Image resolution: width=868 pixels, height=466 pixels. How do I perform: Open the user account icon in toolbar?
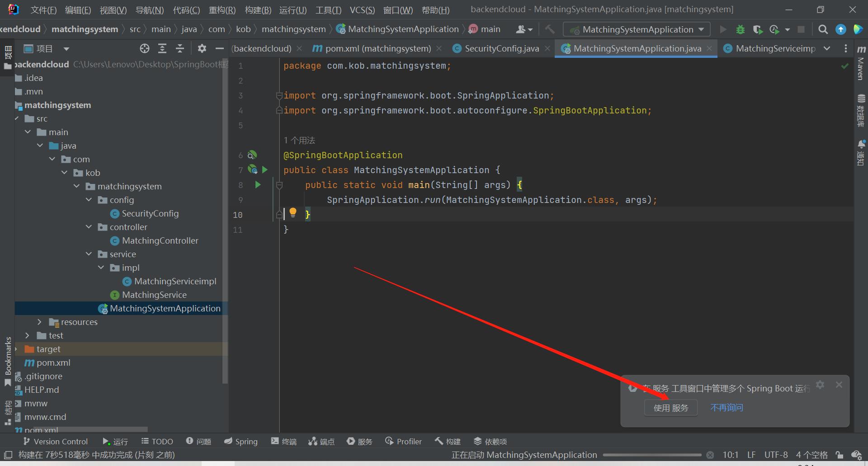(x=524, y=29)
